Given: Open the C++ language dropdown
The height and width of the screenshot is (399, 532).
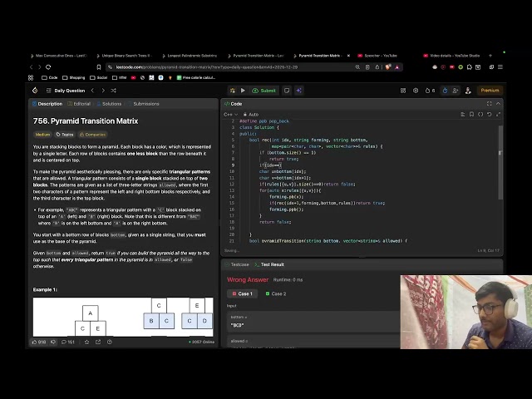Looking at the screenshot, I should click(228, 114).
